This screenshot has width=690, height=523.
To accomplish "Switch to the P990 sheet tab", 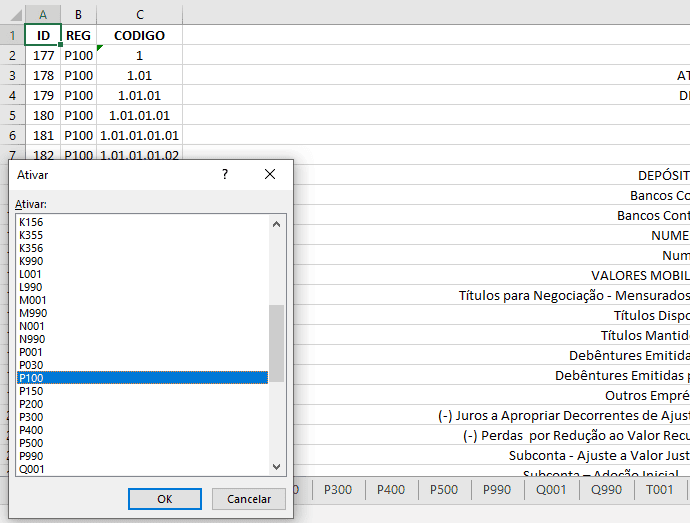I will 497,490.
